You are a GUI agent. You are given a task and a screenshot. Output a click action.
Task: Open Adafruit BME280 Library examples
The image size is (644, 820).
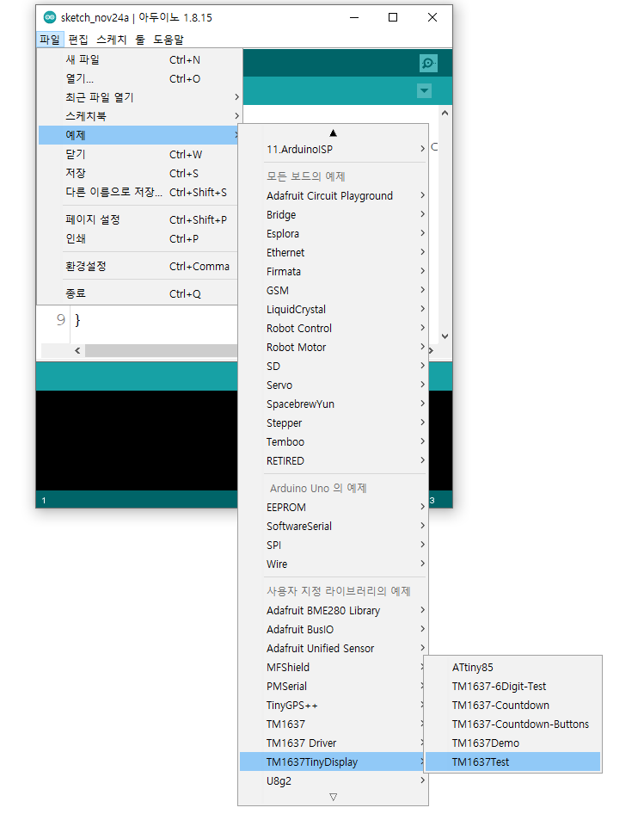[334, 610]
